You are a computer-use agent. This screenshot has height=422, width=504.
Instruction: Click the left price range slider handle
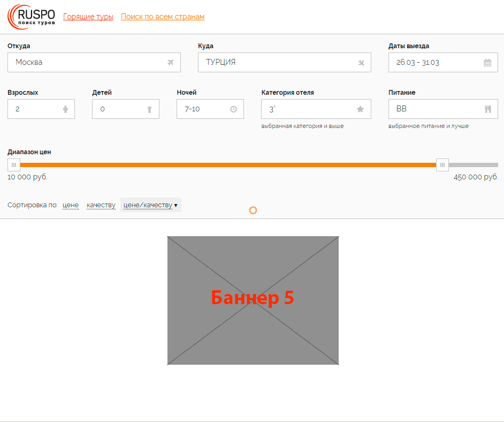pos(14,165)
